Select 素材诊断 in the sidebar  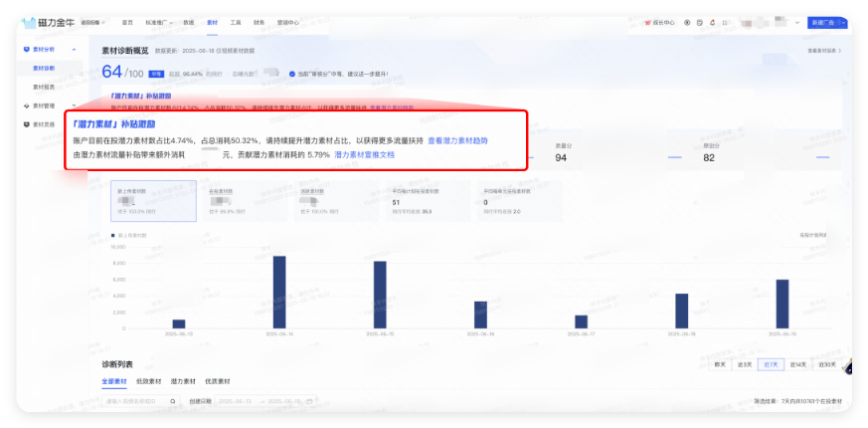point(44,69)
